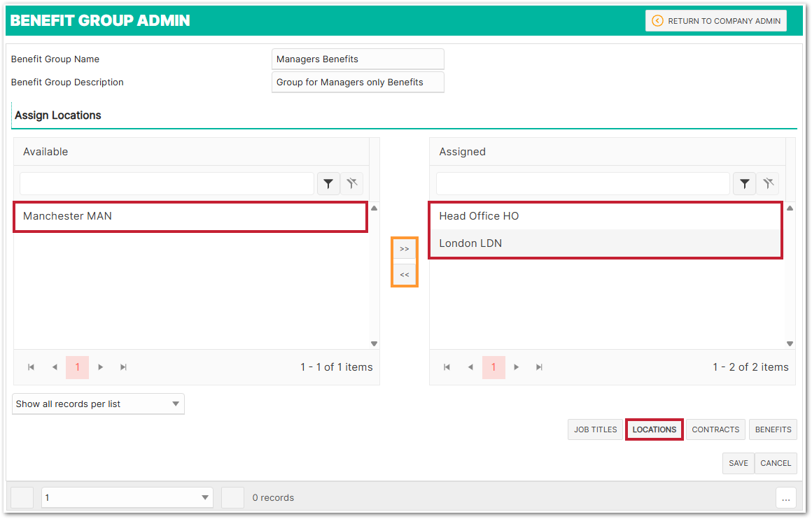Save the benefit group changes
This screenshot has width=812, height=519.
(738, 463)
